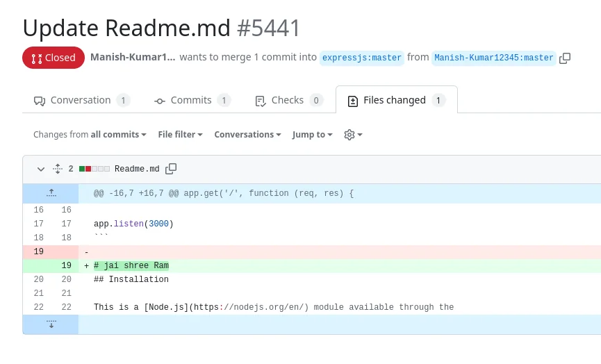Image resolution: width=601 pixels, height=364 pixels.
Task: Click the red Closed status badge
Action: (x=53, y=58)
